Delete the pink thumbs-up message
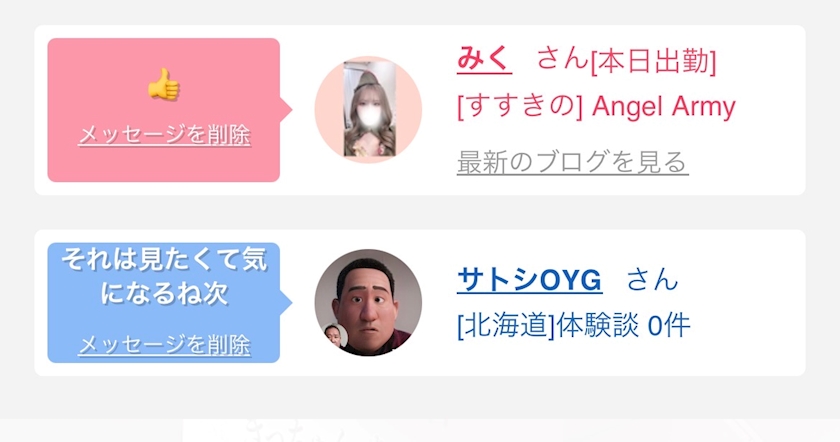The height and width of the screenshot is (442, 840). (x=164, y=135)
